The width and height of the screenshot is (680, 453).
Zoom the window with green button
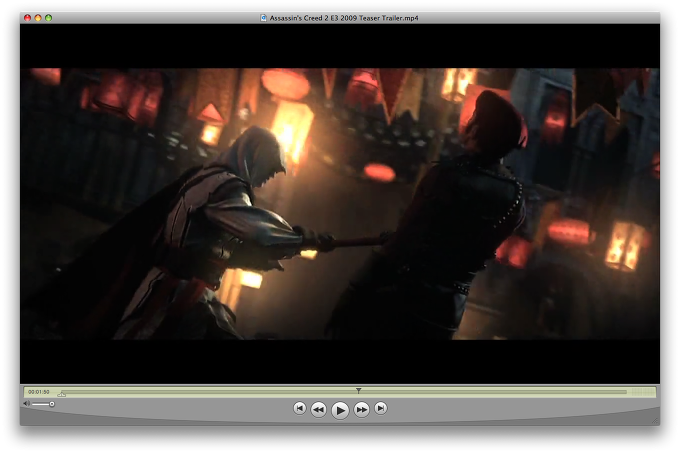click(49, 18)
